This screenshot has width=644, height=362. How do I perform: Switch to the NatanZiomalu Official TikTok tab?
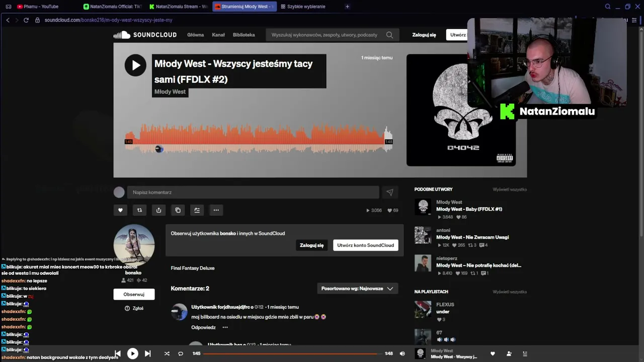coord(112,7)
